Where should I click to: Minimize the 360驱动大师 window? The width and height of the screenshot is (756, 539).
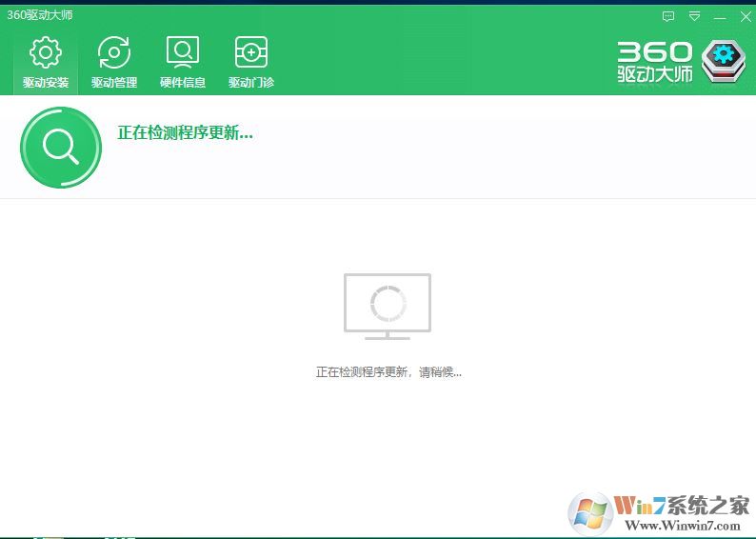(x=720, y=18)
